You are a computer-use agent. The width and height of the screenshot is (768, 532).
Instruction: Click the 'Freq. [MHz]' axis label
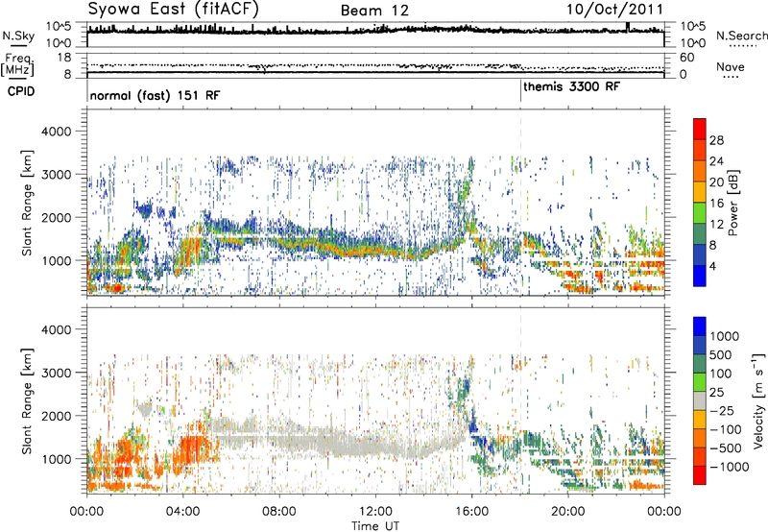click(x=17, y=64)
